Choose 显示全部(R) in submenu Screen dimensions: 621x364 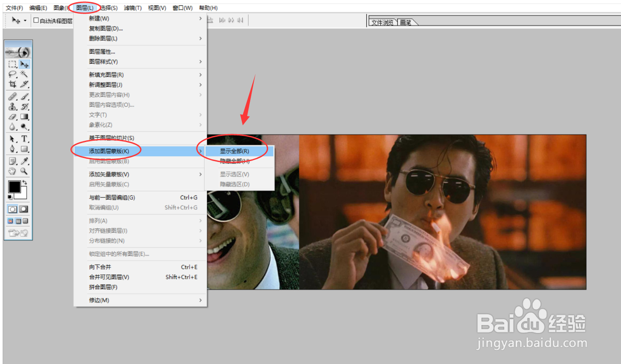point(239,151)
